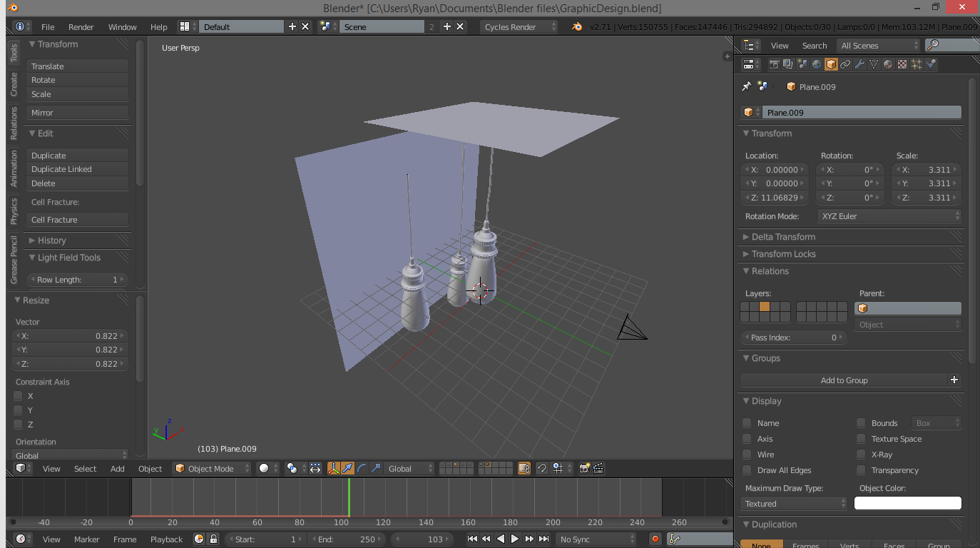Viewport: 980px width, 548px height.
Task: Switch to the Create tool shelf tab
Action: pyautogui.click(x=14, y=84)
